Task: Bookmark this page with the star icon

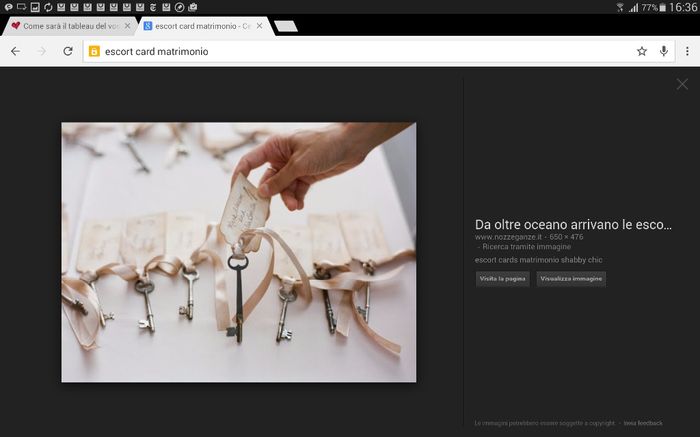Action: coord(642,51)
